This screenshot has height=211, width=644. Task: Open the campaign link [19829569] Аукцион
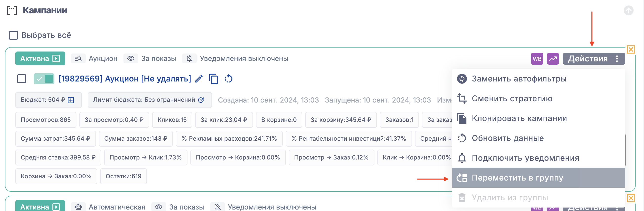click(124, 79)
